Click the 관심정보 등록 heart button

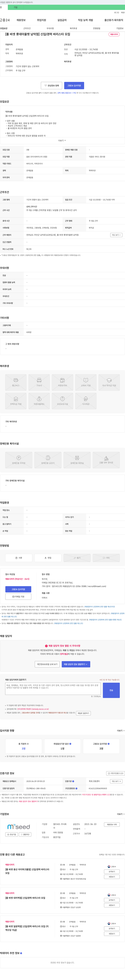[52, 86]
